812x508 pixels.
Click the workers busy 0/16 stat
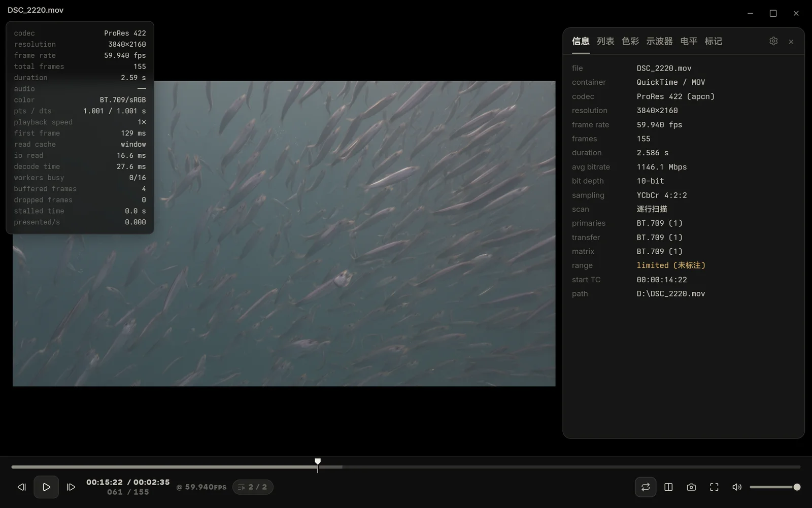[80, 178]
